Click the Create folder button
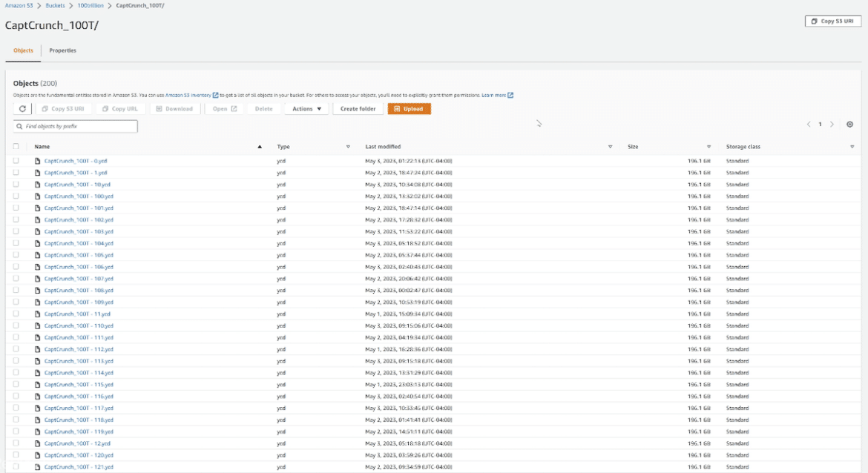The width and height of the screenshot is (868, 473). tap(358, 109)
